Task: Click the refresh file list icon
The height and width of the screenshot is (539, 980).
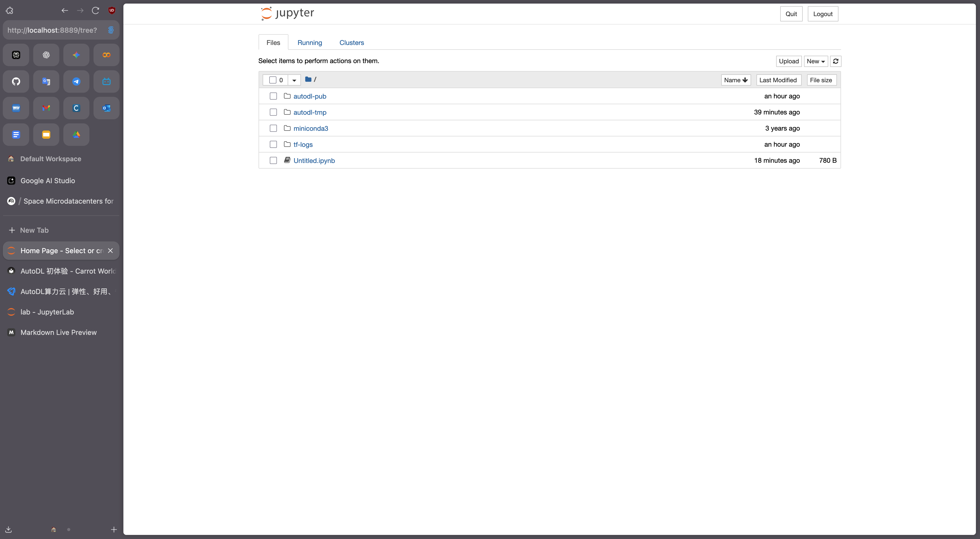Action: [835, 61]
